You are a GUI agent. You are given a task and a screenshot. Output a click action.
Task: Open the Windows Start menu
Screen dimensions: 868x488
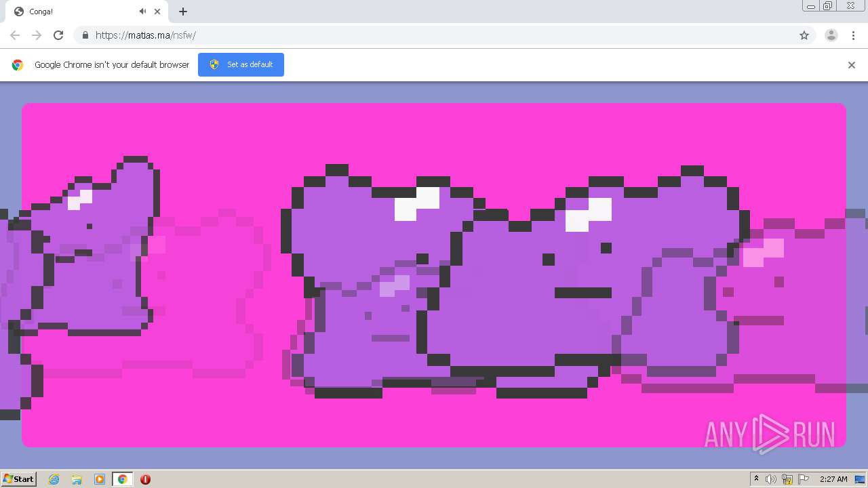click(19, 479)
